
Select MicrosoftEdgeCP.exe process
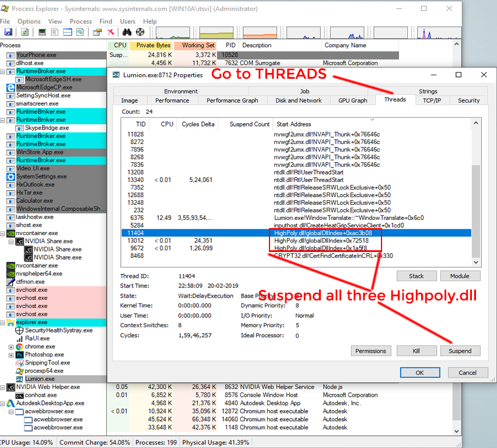pyautogui.click(x=44, y=87)
